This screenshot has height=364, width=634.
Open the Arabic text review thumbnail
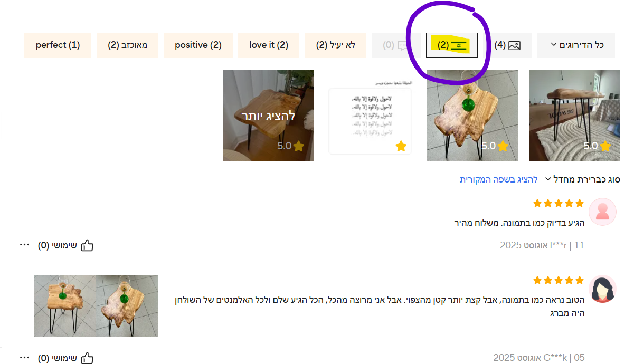point(370,115)
